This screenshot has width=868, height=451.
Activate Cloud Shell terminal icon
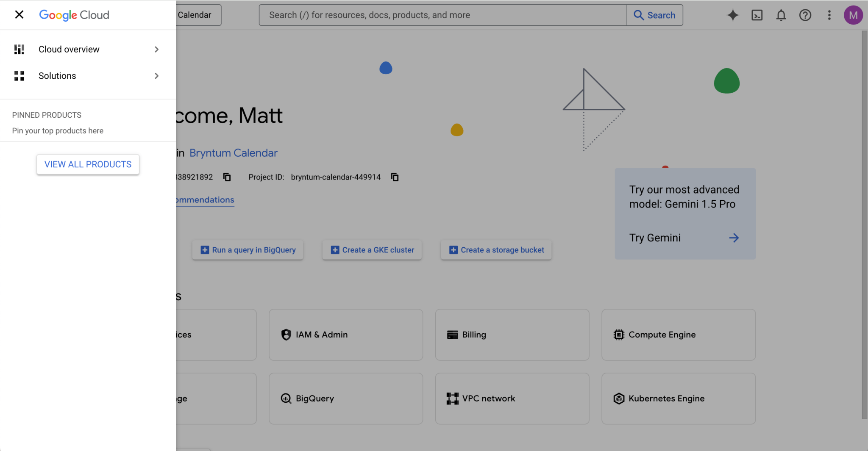[x=757, y=15]
